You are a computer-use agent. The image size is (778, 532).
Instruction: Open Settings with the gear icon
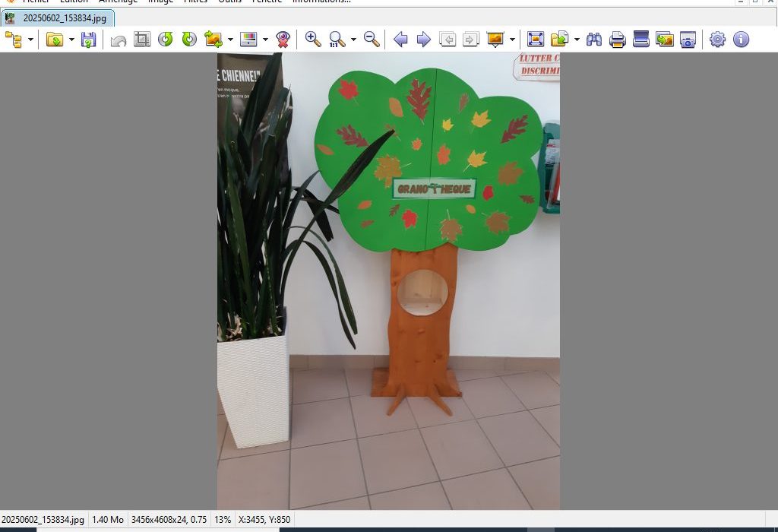pos(717,40)
